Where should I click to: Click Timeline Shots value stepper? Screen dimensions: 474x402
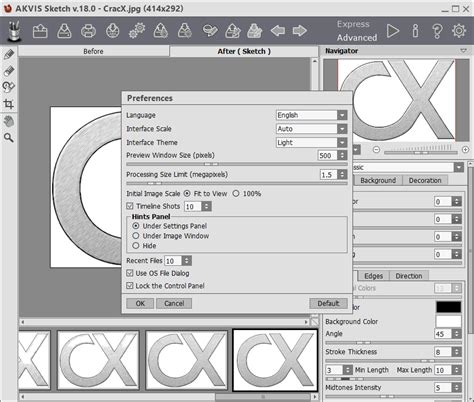pyautogui.click(x=207, y=206)
